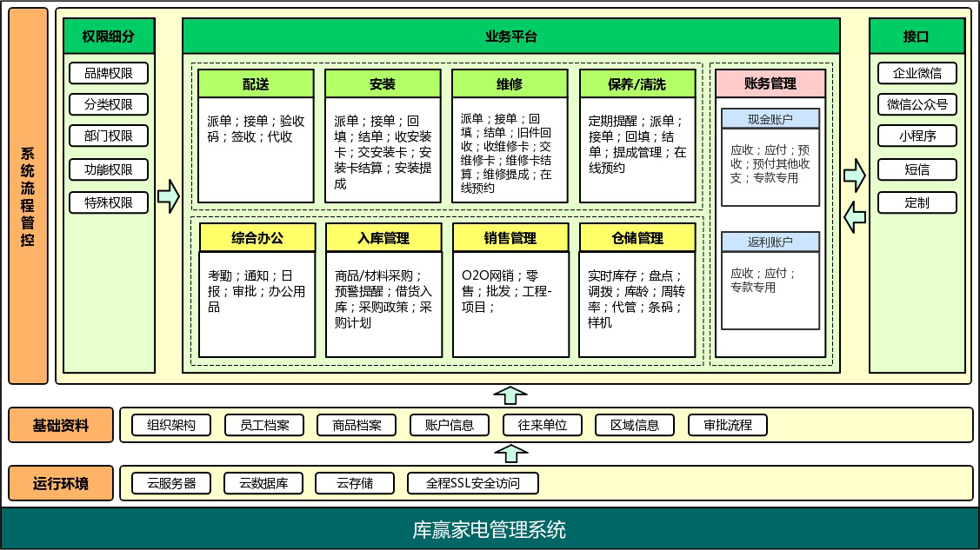Click the up arrow above 基础资料 row
Screen dimensions: 980x550
click(510, 395)
